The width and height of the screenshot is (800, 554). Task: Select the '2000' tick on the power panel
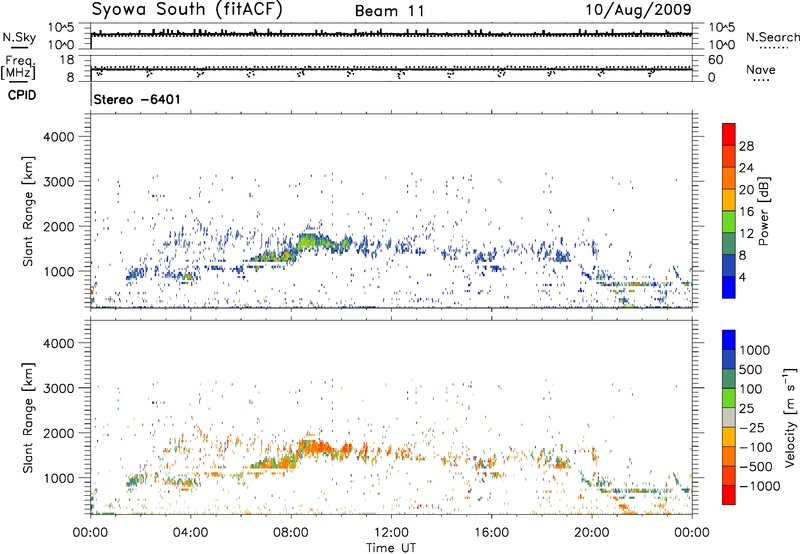click(58, 226)
